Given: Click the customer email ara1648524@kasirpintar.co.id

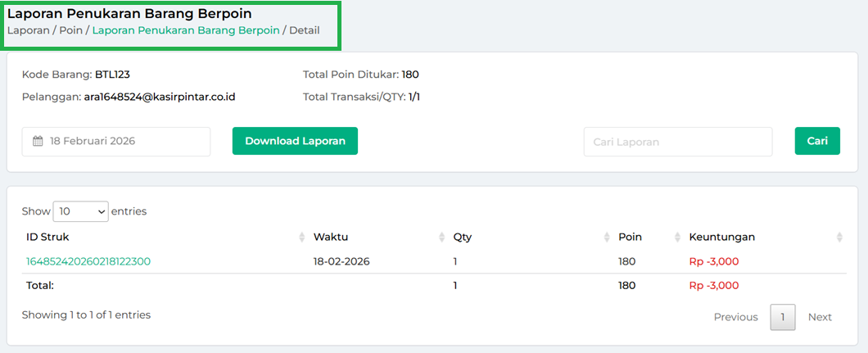Looking at the screenshot, I should click(160, 97).
